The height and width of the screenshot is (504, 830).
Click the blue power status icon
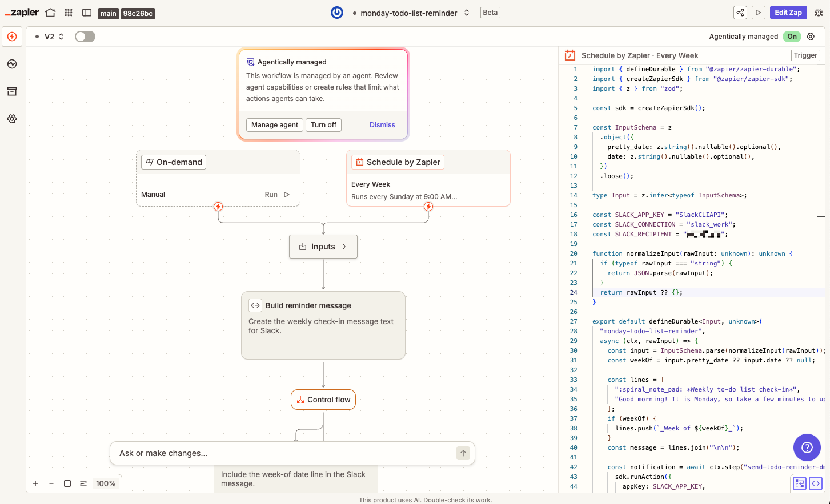coord(337,13)
